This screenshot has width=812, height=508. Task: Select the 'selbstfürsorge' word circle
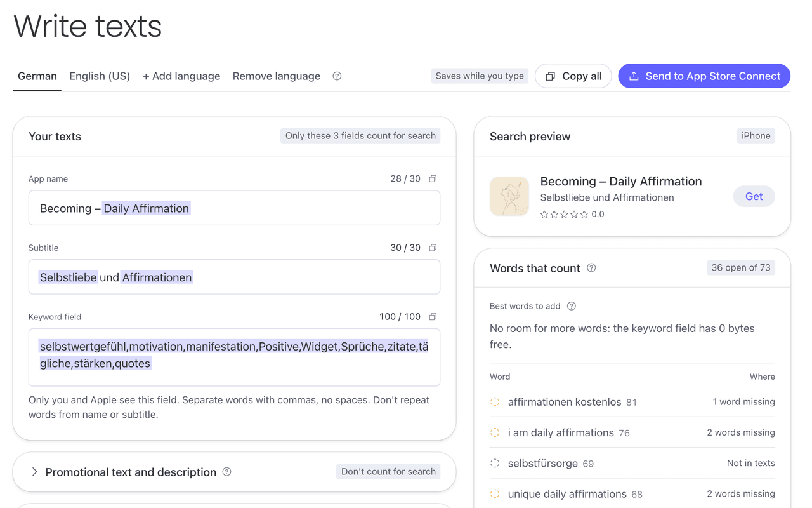(x=495, y=464)
